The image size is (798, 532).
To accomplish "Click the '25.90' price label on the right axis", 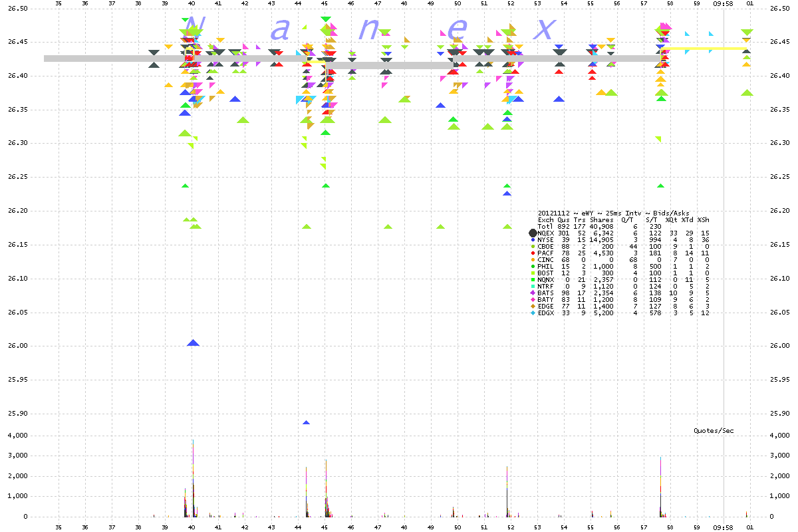I will pos(779,414).
